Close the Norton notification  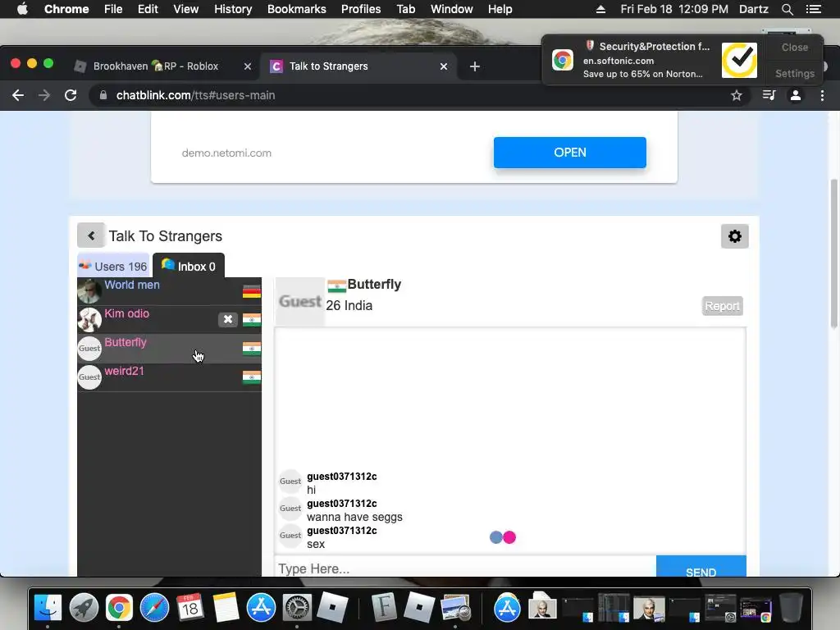point(794,47)
